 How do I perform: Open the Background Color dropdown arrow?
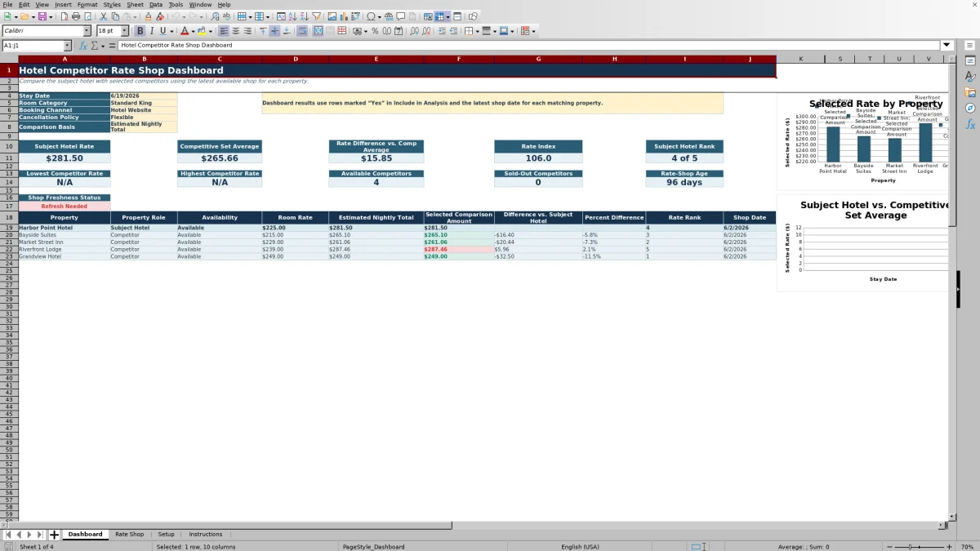tap(211, 31)
